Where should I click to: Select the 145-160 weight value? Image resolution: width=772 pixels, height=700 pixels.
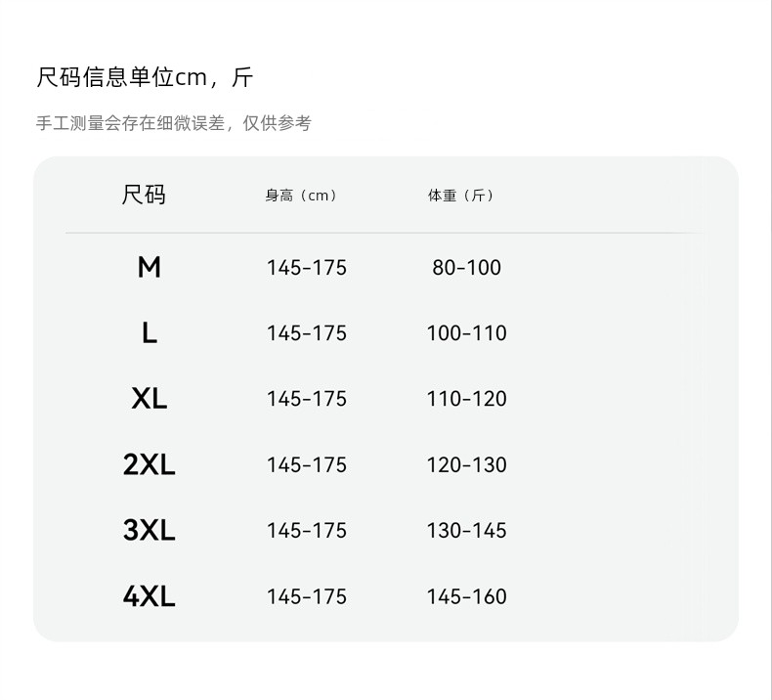point(466,596)
